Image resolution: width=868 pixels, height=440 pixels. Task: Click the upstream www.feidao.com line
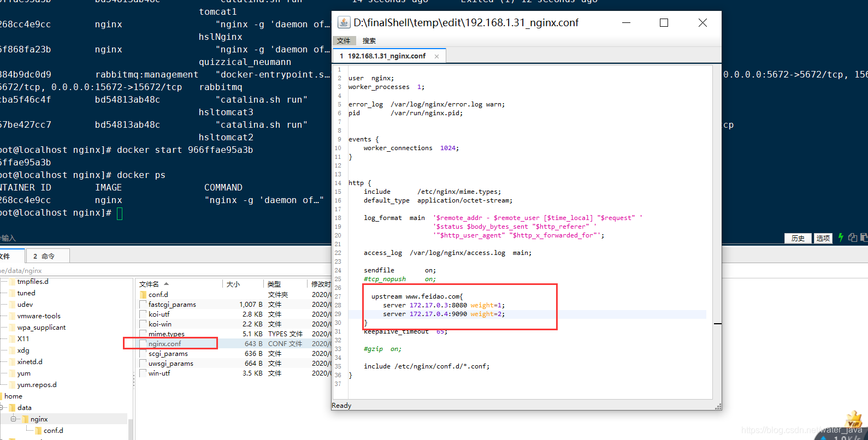(417, 296)
